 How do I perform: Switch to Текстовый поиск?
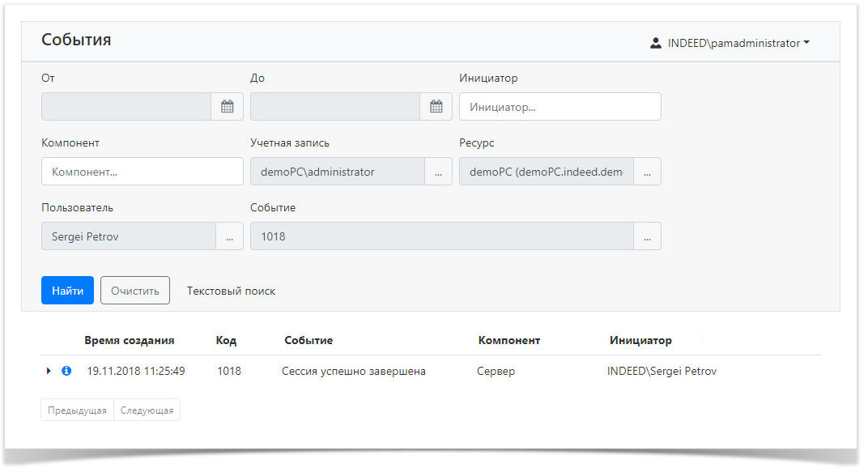[x=231, y=291]
